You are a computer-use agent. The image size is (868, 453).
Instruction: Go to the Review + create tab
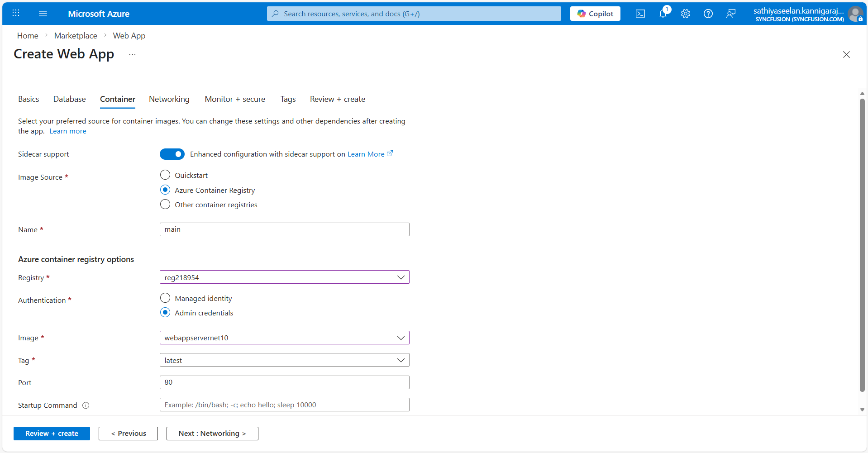point(338,99)
